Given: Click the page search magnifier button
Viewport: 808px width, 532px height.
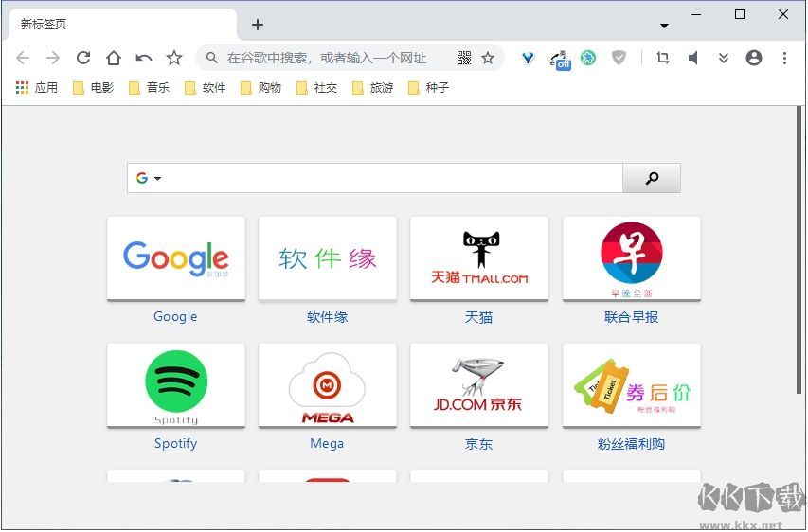Looking at the screenshot, I should click(x=652, y=178).
